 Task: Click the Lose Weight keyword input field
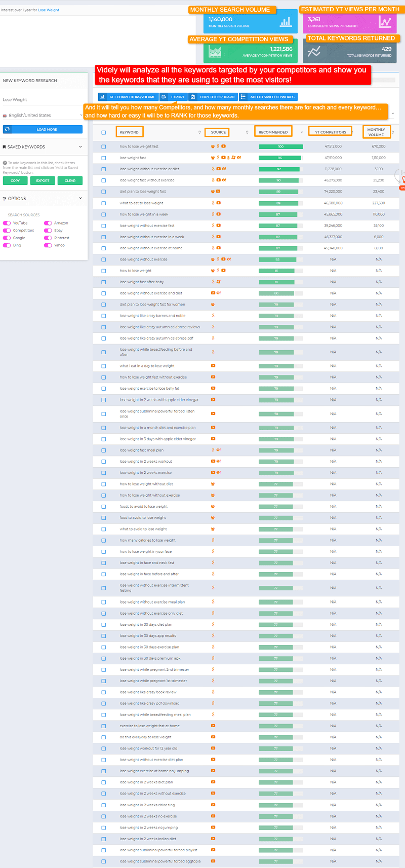click(43, 100)
